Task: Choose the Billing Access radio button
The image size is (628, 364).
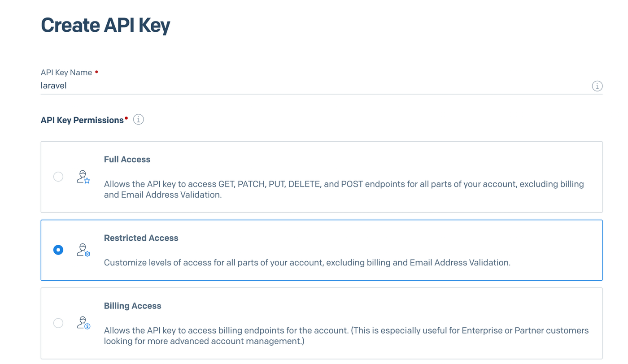Action: click(x=58, y=323)
